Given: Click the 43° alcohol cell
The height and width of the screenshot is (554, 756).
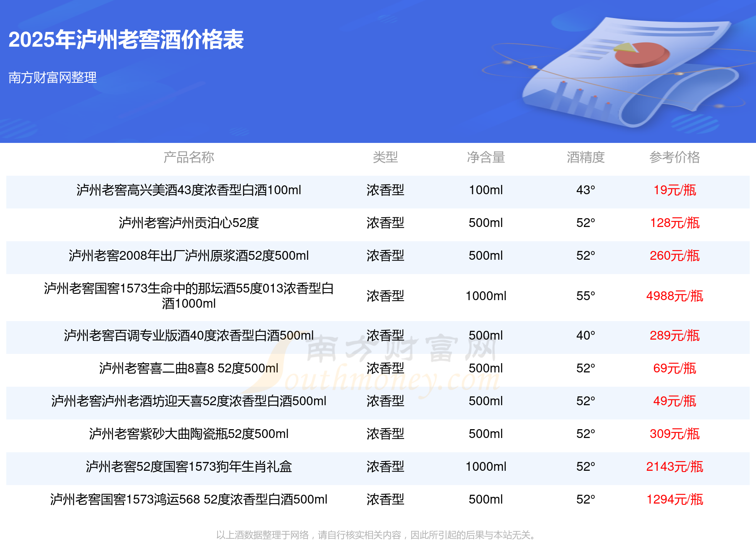Looking at the screenshot, I should (585, 190).
